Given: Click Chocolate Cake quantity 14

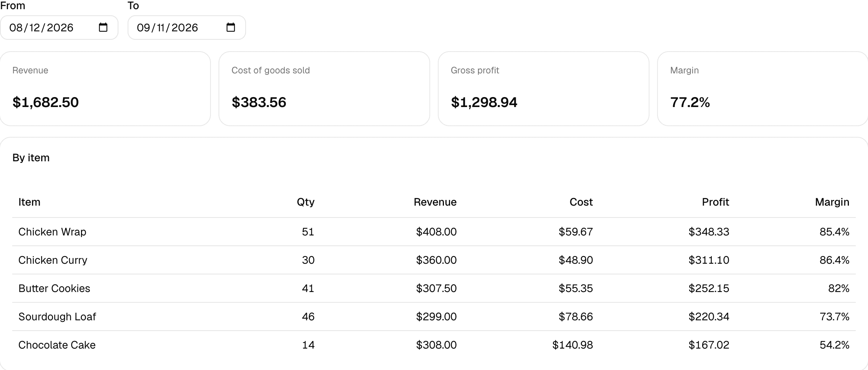Looking at the screenshot, I should [308, 345].
